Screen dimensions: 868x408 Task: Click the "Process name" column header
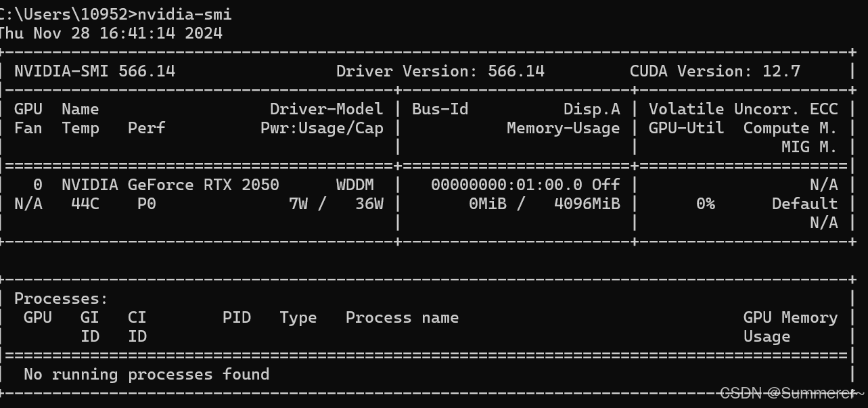(403, 317)
